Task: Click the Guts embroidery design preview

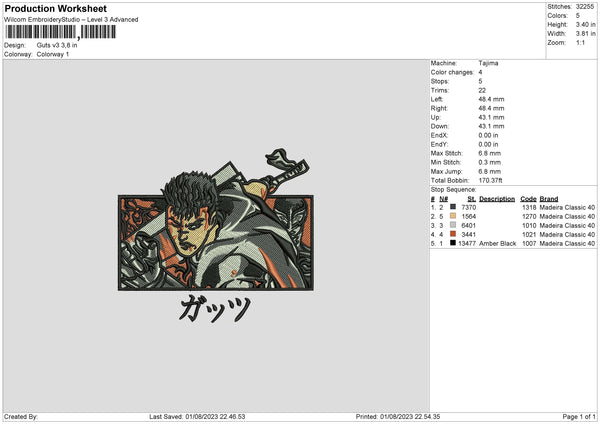Action: (x=216, y=234)
